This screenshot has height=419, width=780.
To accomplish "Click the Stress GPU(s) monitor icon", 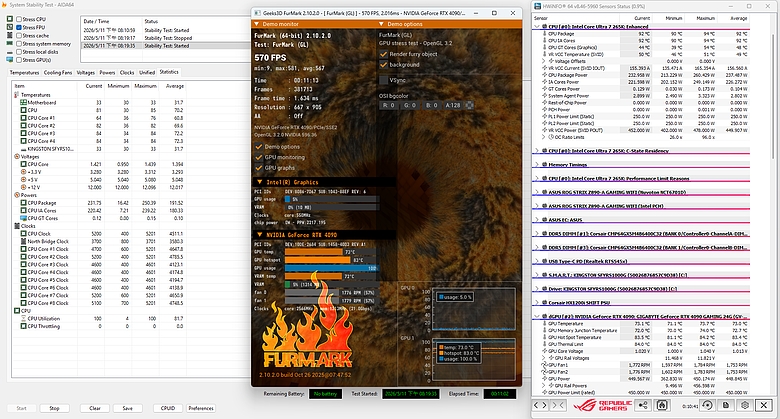I will [9, 60].
